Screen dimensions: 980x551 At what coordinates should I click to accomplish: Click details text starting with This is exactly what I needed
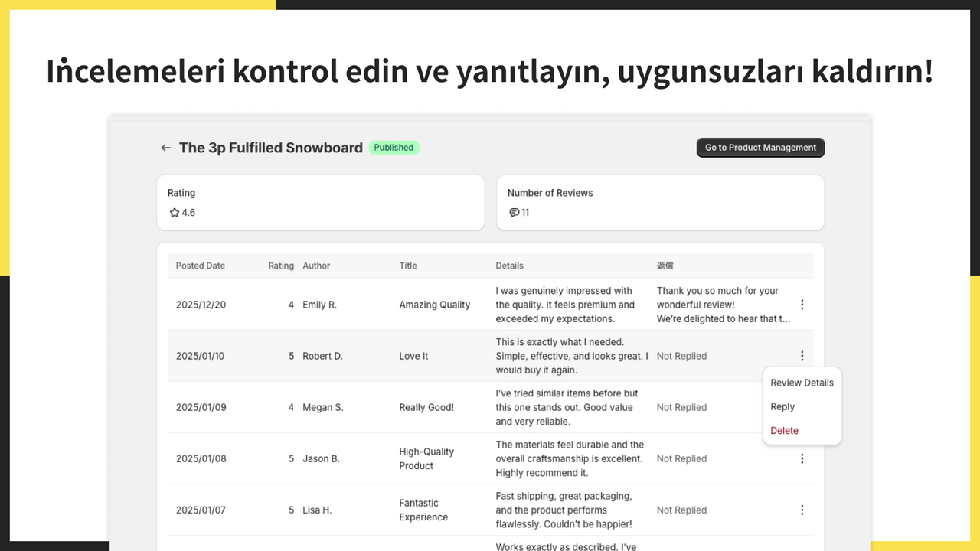(x=572, y=356)
